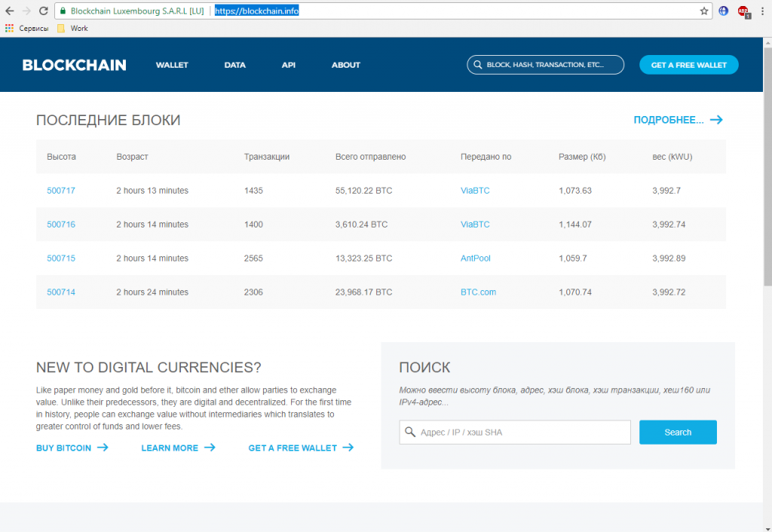Click the BLOCKCHAIN logo
Viewport: 772px width, 532px height.
pyautogui.click(x=75, y=65)
